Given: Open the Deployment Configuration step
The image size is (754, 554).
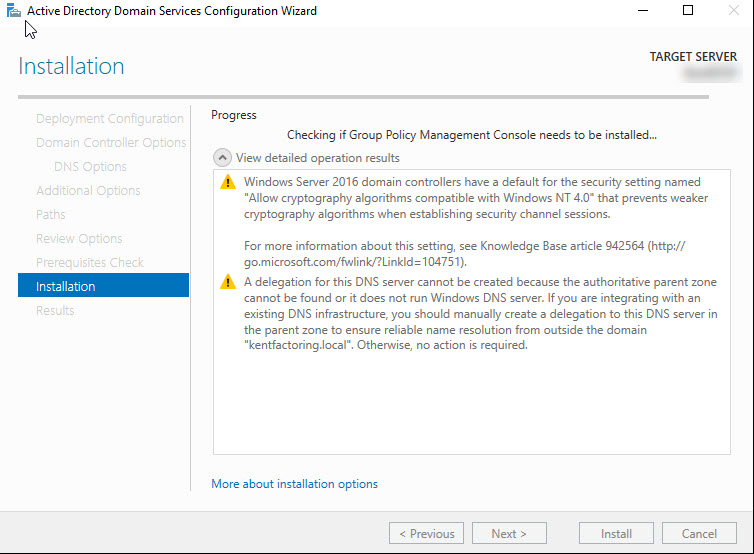Looking at the screenshot, I should coord(110,119).
